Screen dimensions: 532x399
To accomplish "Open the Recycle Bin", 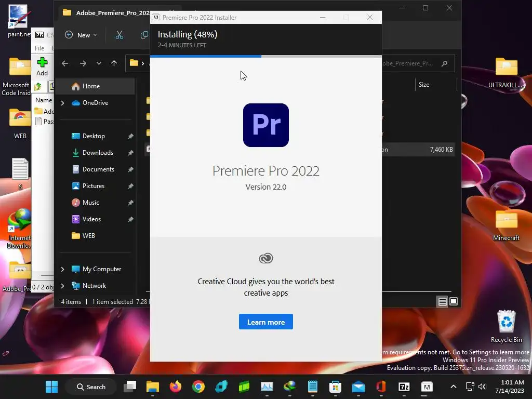I will (x=506, y=326).
